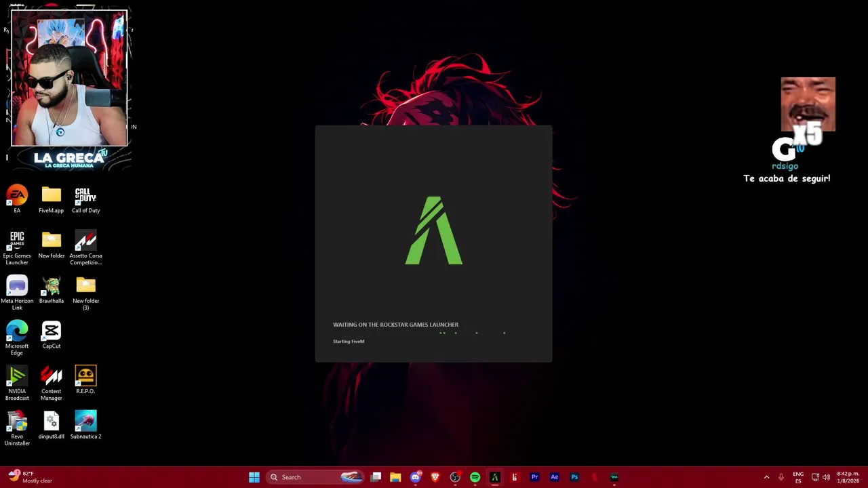Click the microphone tray icon

781,477
